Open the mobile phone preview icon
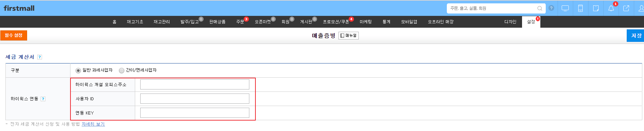 [580, 8]
